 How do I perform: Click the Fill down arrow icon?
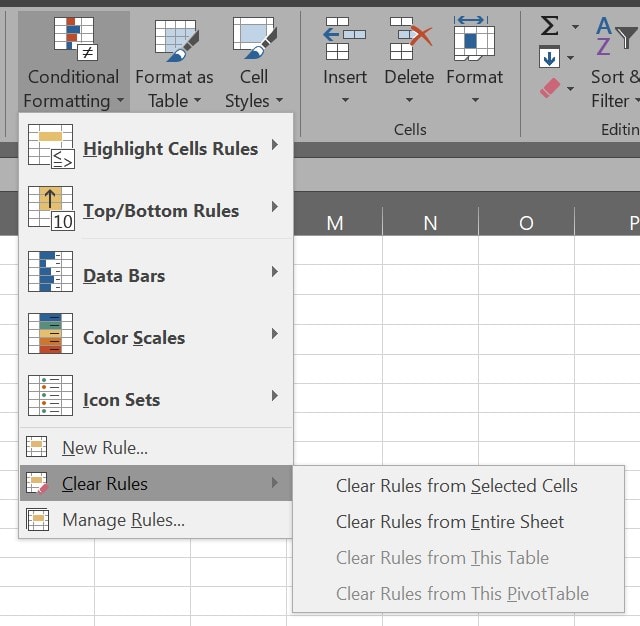(x=550, y=57)
